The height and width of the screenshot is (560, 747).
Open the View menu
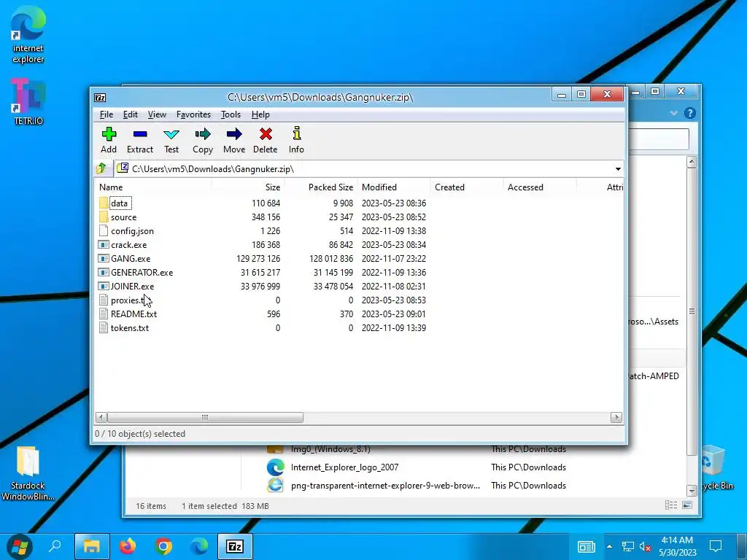[x=157, y=114]
